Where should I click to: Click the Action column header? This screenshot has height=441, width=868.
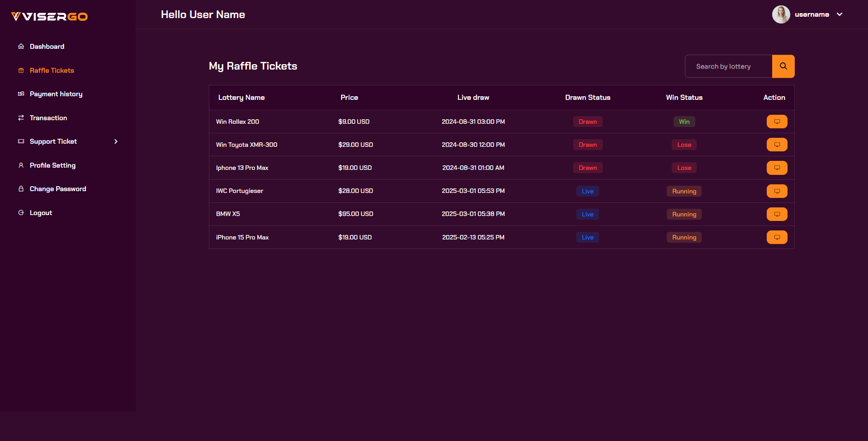click(x=774, y=98)
